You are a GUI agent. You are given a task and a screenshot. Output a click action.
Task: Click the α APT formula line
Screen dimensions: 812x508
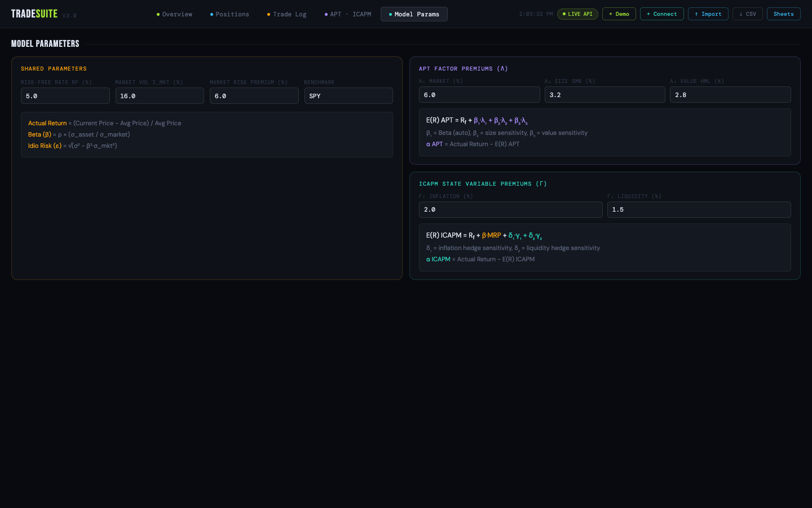(x=473, y=144)
